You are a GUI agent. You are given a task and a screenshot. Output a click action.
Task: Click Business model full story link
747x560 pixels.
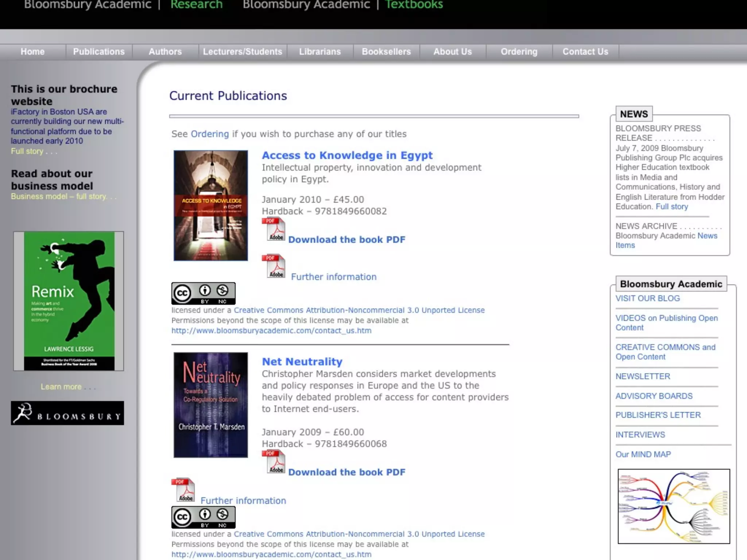tap(59, 197)
